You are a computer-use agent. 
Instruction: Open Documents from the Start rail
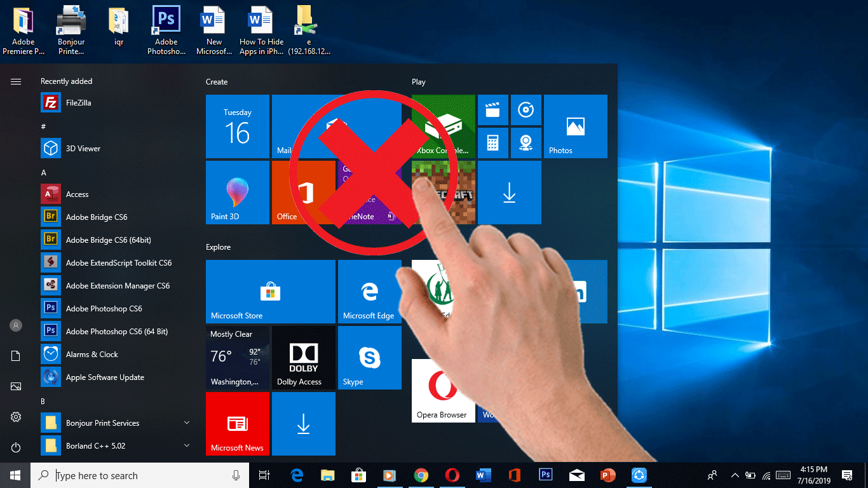[x=16, y=356]
